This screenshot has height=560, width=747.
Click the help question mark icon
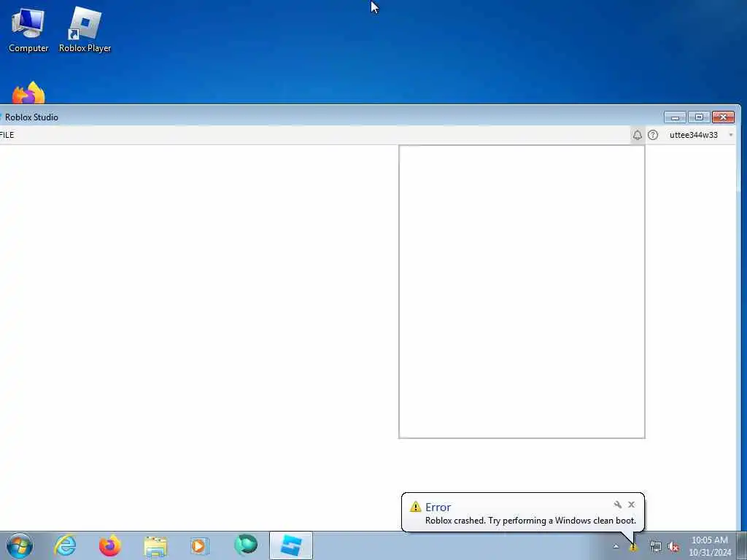point(653,135)
